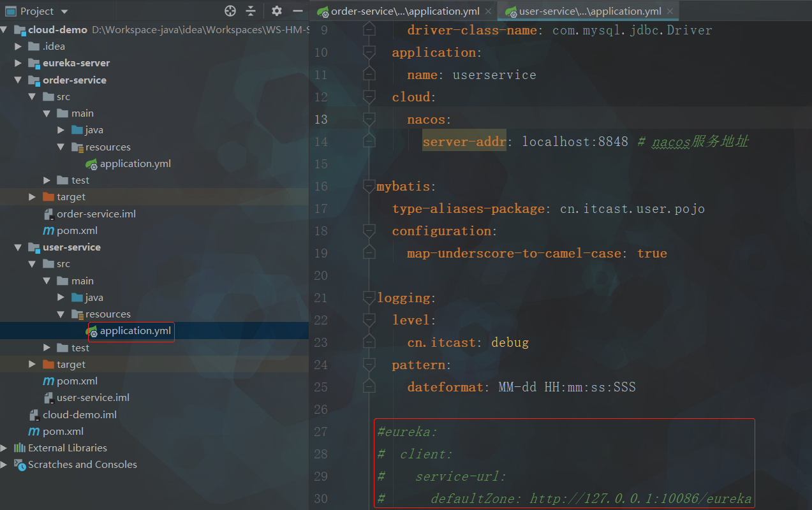This screenshot has width=812, height=510.
Task: Select the Project panel title icon
Action: [x=10, y=11]
